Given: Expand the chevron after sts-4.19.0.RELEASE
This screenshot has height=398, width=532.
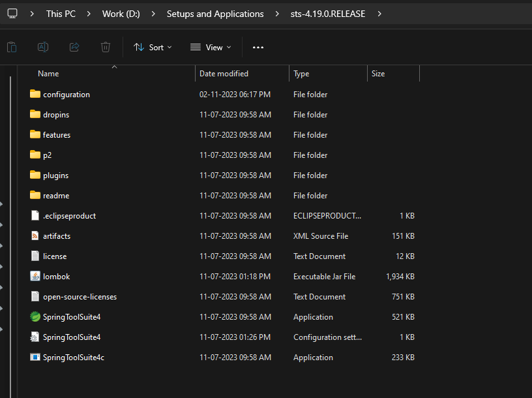Looking at the screenshot, I should pyautogui.click(x=380, y=14).
